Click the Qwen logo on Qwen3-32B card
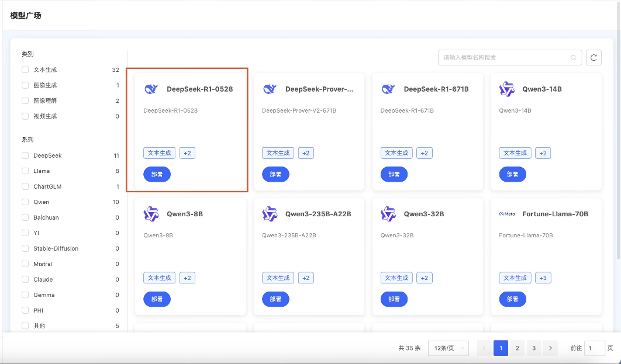 click(388, 214)
